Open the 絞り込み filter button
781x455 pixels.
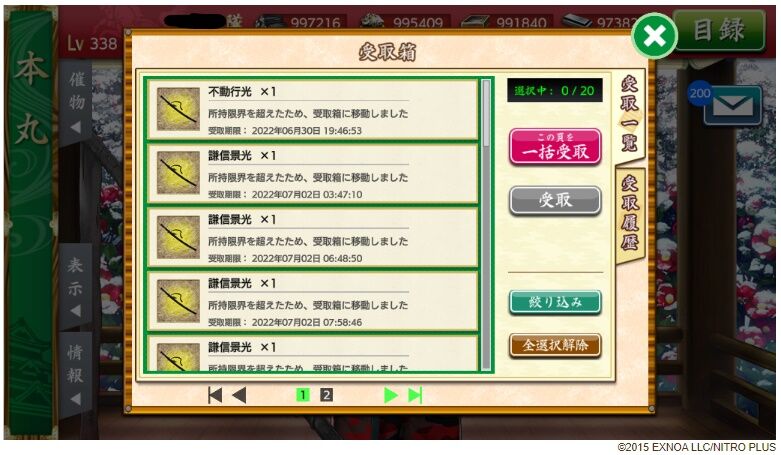coord(555,302)
